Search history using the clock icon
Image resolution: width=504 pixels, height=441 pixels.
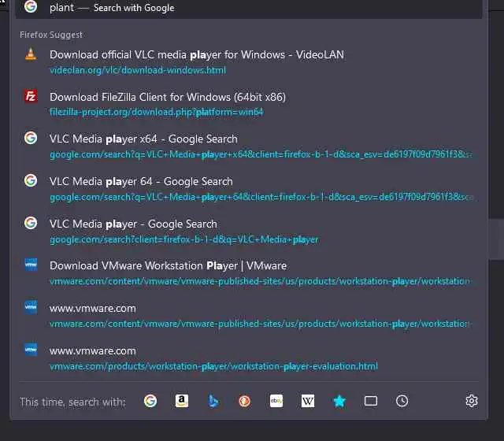coord(402,401)
